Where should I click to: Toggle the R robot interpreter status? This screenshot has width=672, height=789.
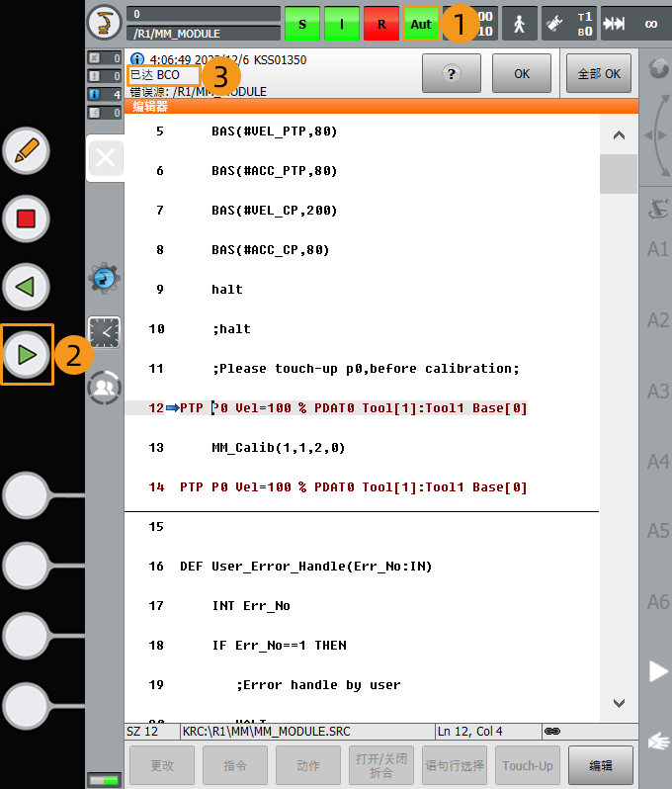(x=380, y=24)
